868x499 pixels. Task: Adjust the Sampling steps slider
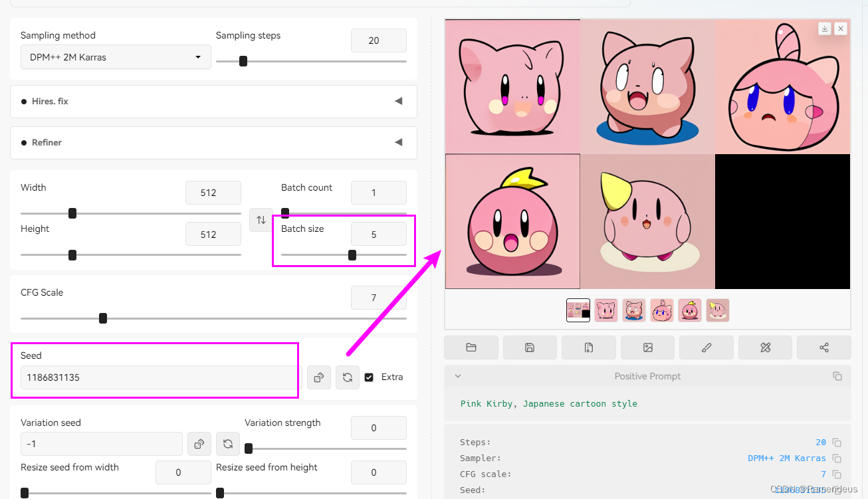click(311, 61)
